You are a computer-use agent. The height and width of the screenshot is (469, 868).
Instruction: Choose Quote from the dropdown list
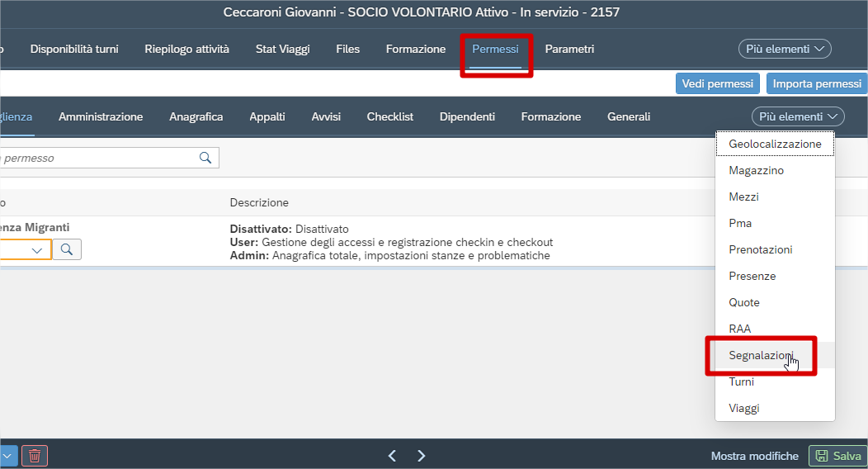775,302
